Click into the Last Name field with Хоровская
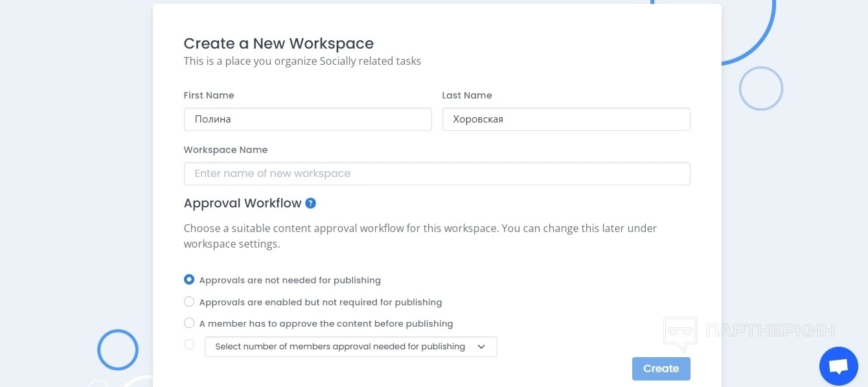Image resolution: width=868 pixels, height=387 pixels. pos(566,119)
